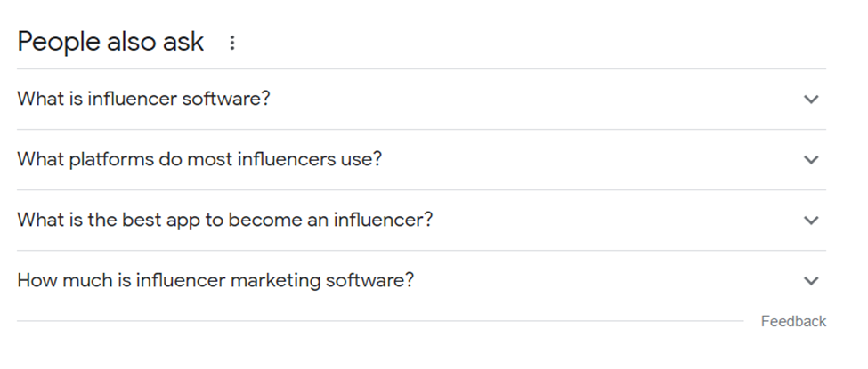Click the Feedback link
The width and height of the screenshot is (868, 369).
click(x=793, y=321)
